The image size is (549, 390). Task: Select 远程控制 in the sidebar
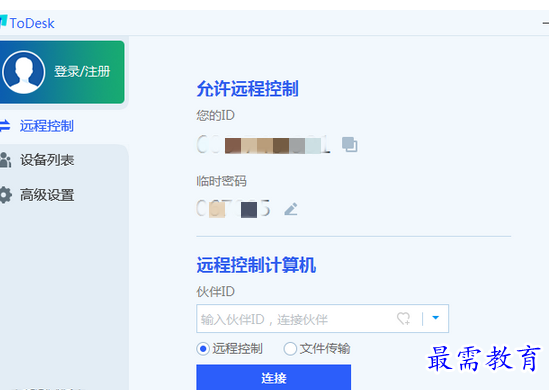click(47, 126)
